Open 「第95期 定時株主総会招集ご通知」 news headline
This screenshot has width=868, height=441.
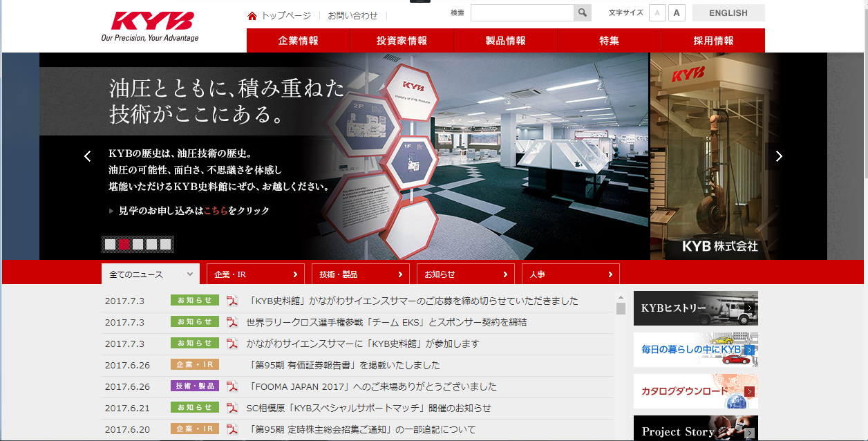pyautogui.click(x=361, y=429)
